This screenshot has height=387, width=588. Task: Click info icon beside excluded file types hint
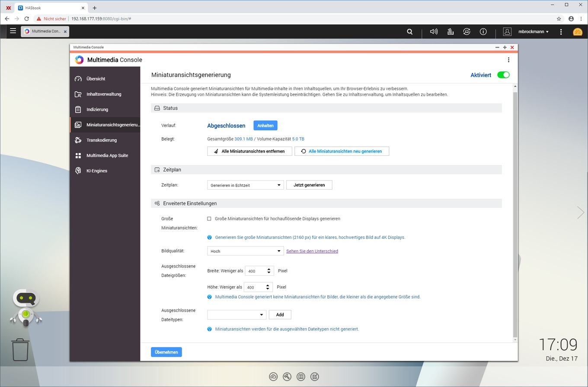tap(210, 329)
